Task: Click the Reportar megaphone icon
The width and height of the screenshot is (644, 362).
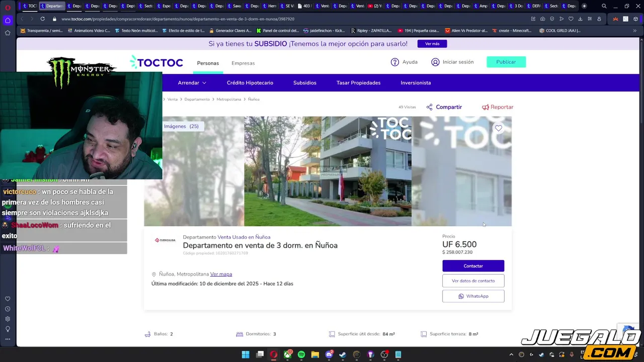Action: click(x=486, y=107)
